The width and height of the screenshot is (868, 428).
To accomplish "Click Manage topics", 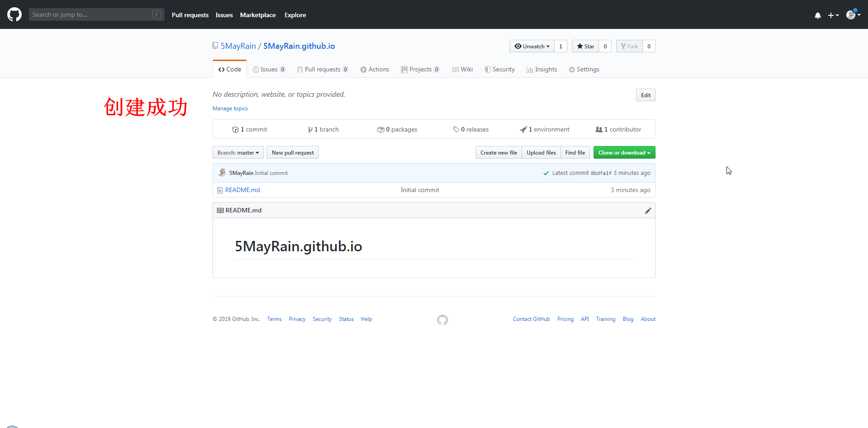I will click(230, 108).
